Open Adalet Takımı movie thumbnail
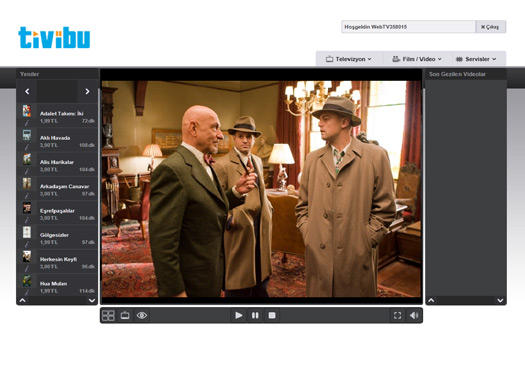The width and height of the screenshot is (525, 370). [27, 110]
